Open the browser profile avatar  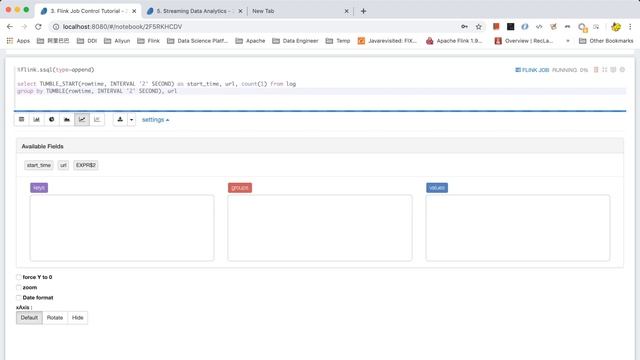pos(616,27)
